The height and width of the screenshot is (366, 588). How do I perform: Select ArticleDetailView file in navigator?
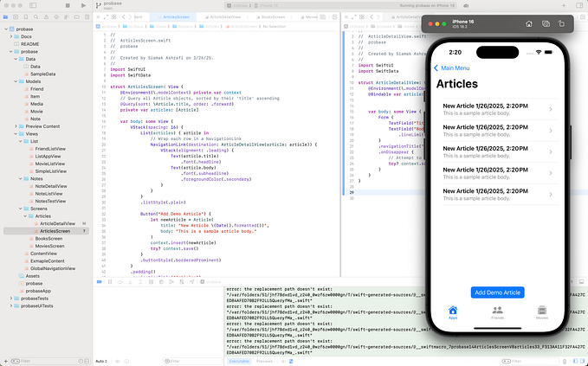coord(57,223)
